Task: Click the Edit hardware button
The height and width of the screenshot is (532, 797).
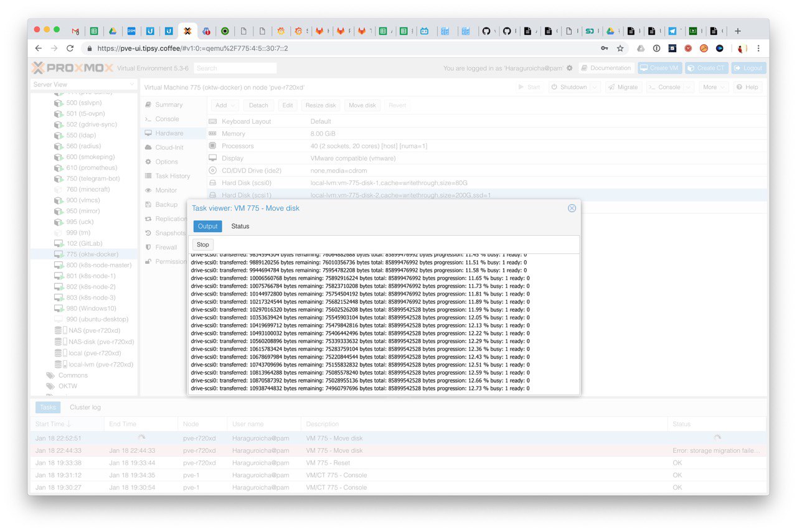Action: (287, 105)
